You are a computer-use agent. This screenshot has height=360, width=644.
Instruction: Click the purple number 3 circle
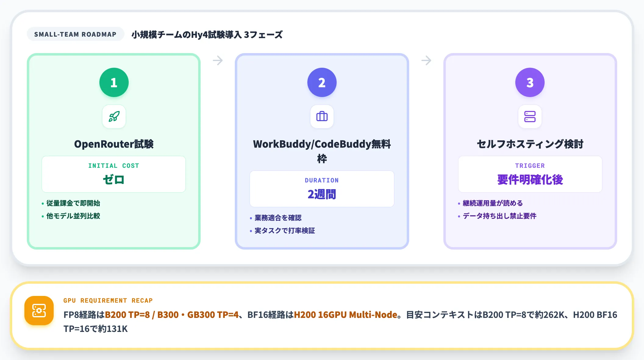(x=530, y=82)
